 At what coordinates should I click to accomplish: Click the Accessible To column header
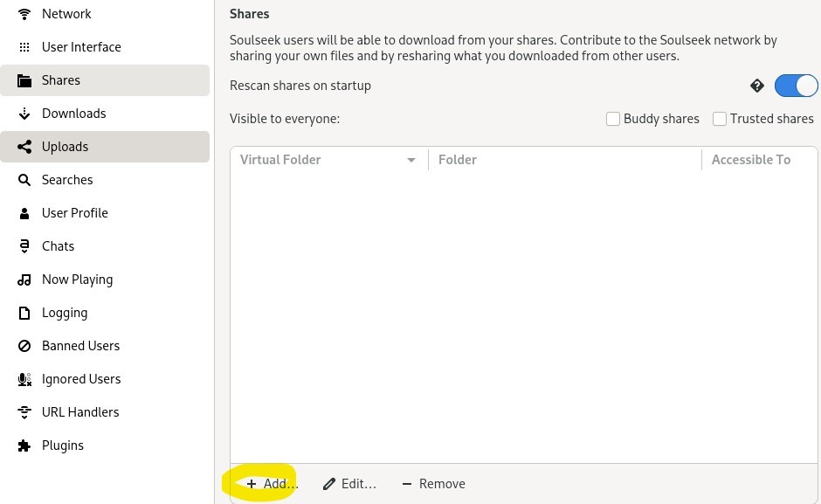(750, 160)
